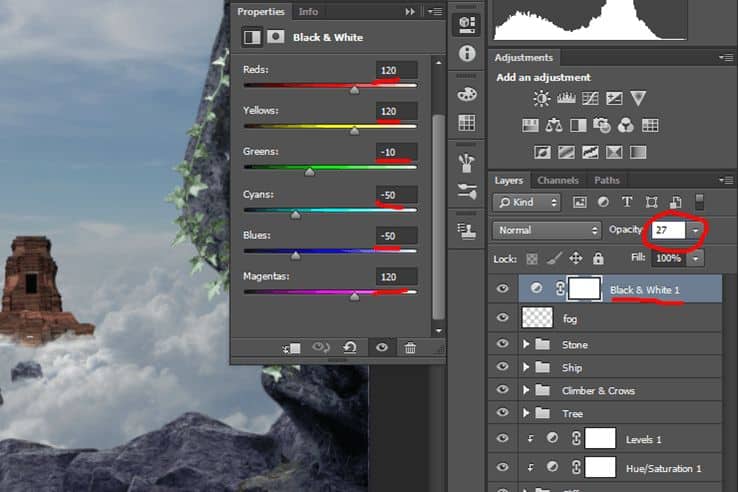This screenshot has width=738, height=492.
Task: Click the Reds slider handle
Action: tap(354, 89)
